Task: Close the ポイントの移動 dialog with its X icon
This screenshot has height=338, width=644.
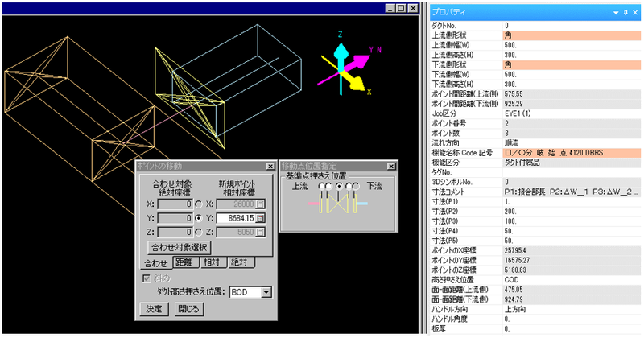Action: [269, 166]
